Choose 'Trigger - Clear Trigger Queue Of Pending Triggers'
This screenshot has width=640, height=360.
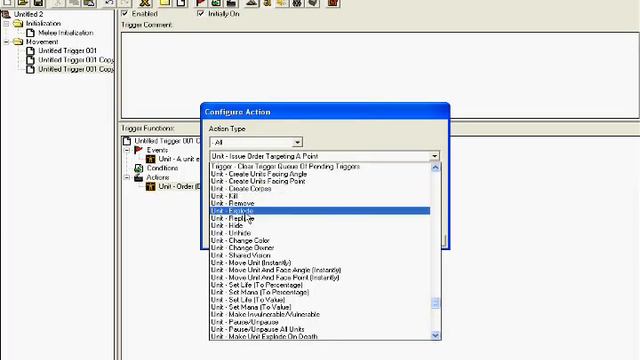320,167
